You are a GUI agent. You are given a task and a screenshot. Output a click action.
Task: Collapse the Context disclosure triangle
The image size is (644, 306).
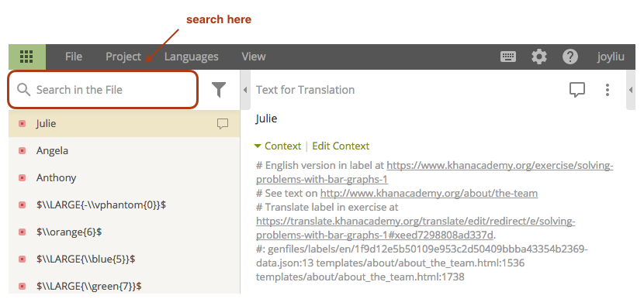(258, 146)
